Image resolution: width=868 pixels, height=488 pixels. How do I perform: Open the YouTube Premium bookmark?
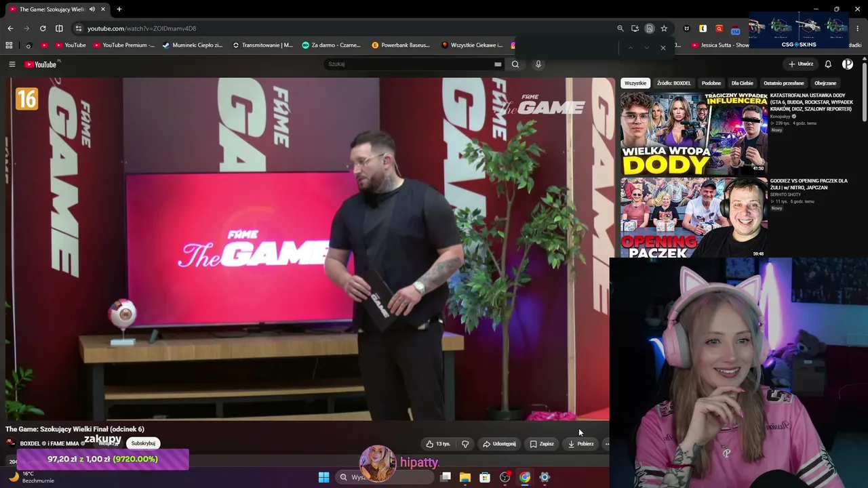(124, 45)
